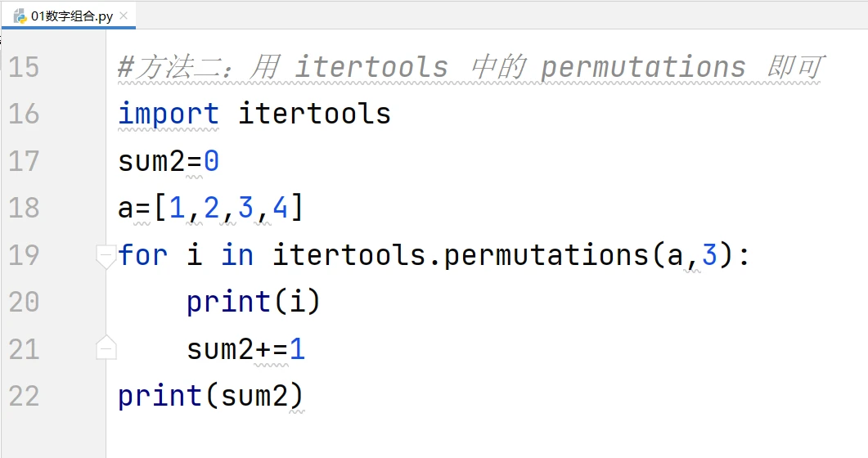868x458 pixels.
Task: Click the word itertools on line 16
Action: tap(314, 114)
